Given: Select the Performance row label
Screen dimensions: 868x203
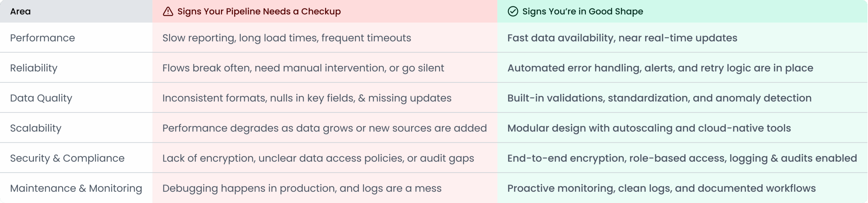Looking at the screenshot, I should [42, 38].
